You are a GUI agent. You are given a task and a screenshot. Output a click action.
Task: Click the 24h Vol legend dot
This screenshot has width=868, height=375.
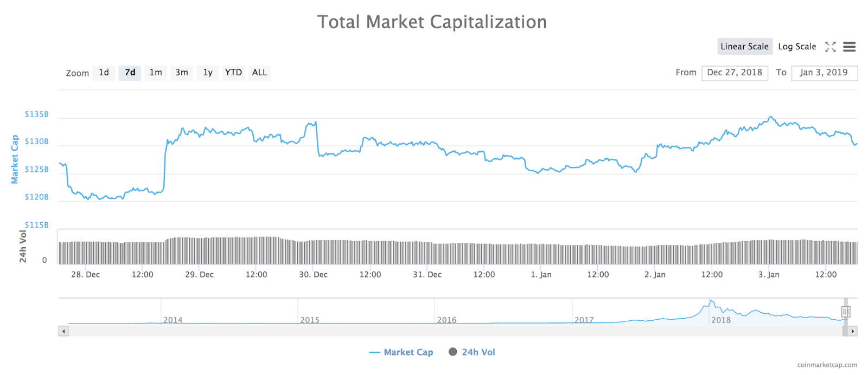pos(453,352)
